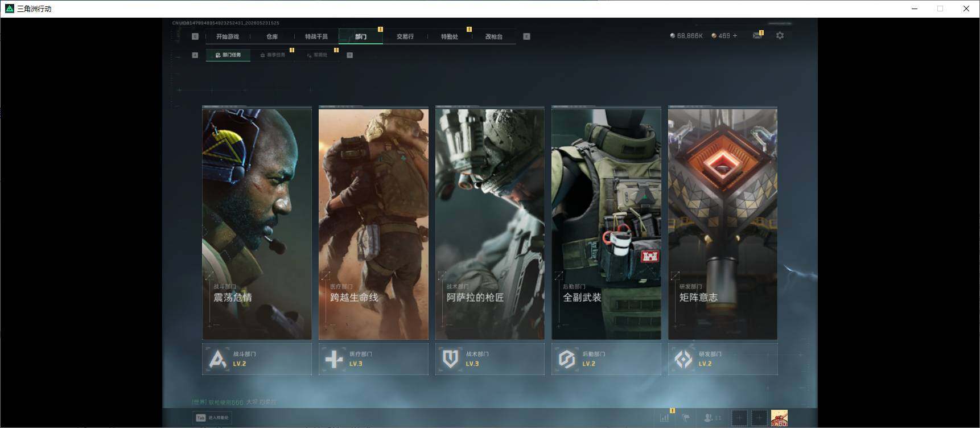Click the flag icon in the bottom bar

coord(686,418)
